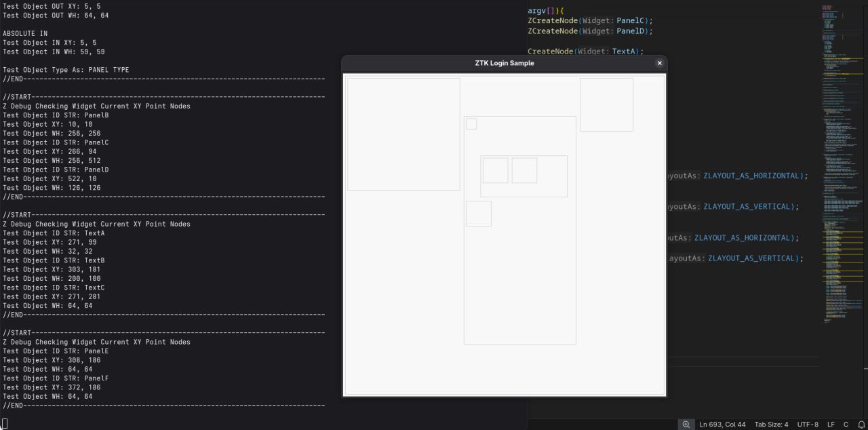Image resolution: width=868 pixels, height=430 pixels.
Task: Click ZCreateNode PanelD line in code editor
Action: click(x=590, y=31)
